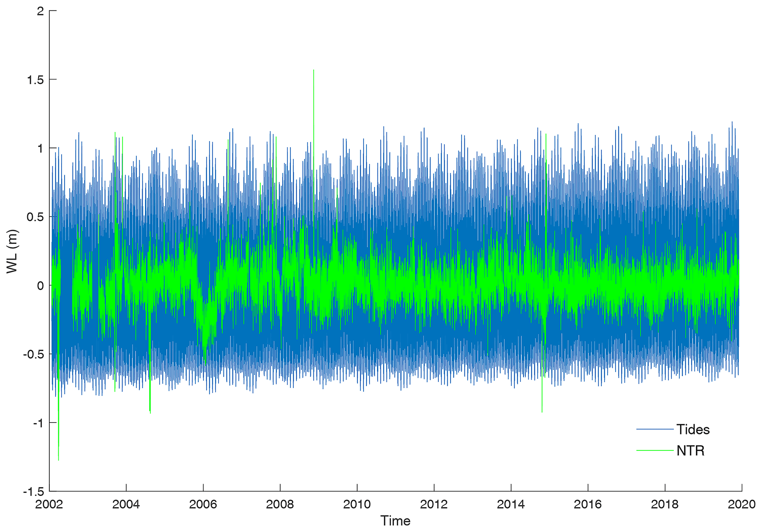
Task: Click the 2020 x-axis tick label
Action: tap(741, 505)
